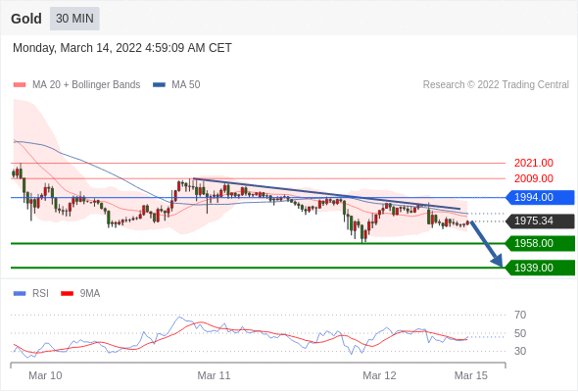The height and width of the screenshot is (392, 578).
Task: Toggle the RSI legend swatch
Action: [20, 294]
